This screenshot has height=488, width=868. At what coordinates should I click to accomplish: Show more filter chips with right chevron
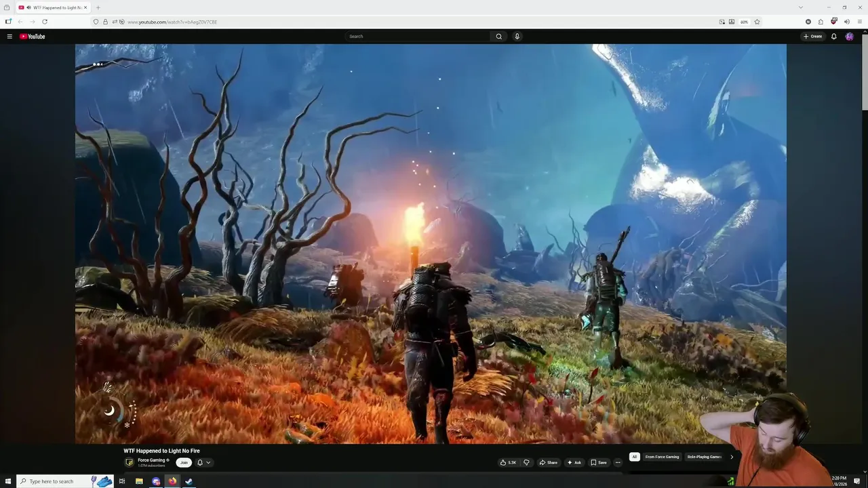coord(732,457)
